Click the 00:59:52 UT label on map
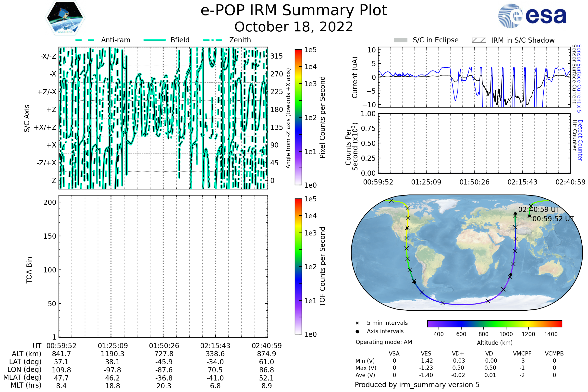The height and width of the screenshot is (392, 588). [x=553, y=219]
